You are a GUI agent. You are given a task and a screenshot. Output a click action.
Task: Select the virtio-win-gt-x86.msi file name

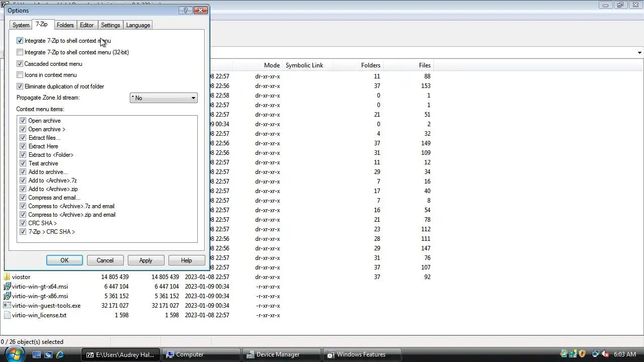(40, 296)
